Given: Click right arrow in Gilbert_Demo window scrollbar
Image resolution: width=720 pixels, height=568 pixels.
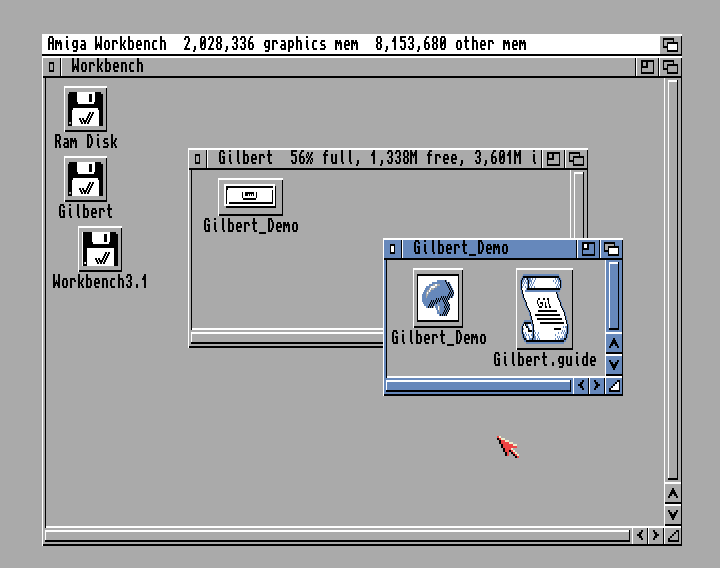Looking at the screenshot, I should point(597,385).
